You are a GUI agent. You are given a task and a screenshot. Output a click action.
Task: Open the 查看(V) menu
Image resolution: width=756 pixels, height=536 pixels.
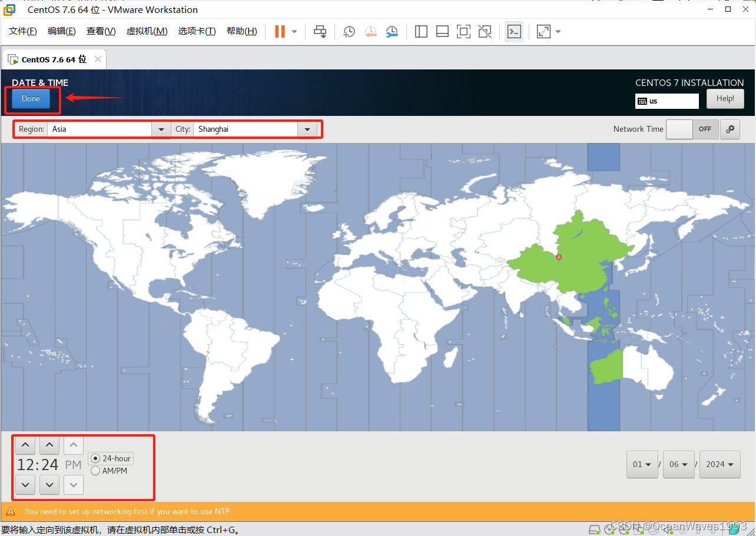click(101, 31)
